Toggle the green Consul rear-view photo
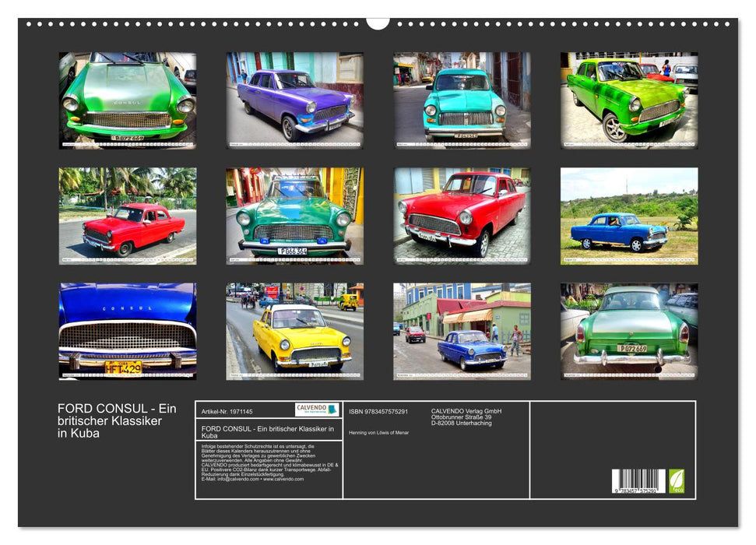The width and height of the screenshot is (756, 545). 628,331
